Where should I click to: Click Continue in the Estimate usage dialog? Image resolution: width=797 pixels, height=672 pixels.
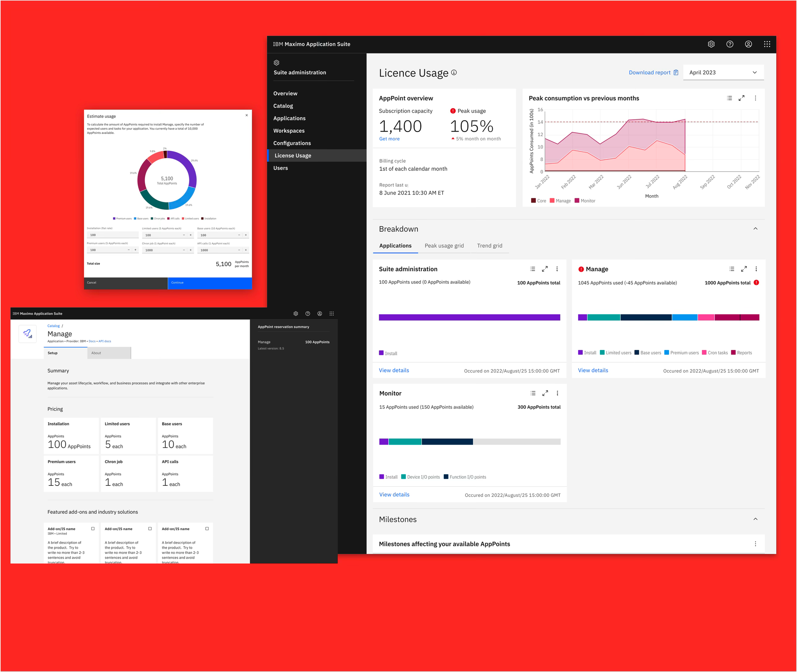(209, 283)
